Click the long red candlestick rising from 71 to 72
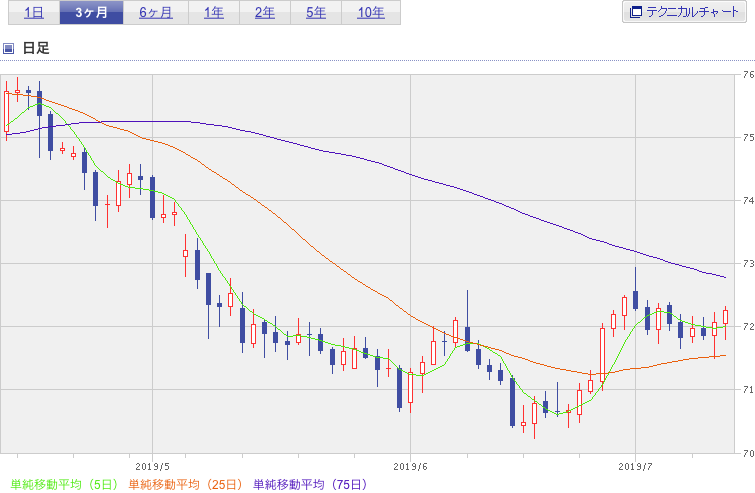Image resolution: width=755 pixels, height=493 pixels. 602,355
